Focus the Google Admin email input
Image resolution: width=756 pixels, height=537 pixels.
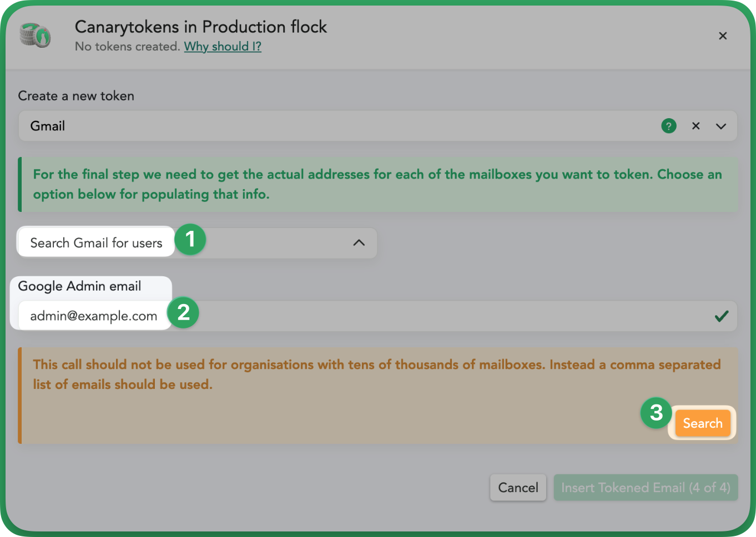[377, 316]
